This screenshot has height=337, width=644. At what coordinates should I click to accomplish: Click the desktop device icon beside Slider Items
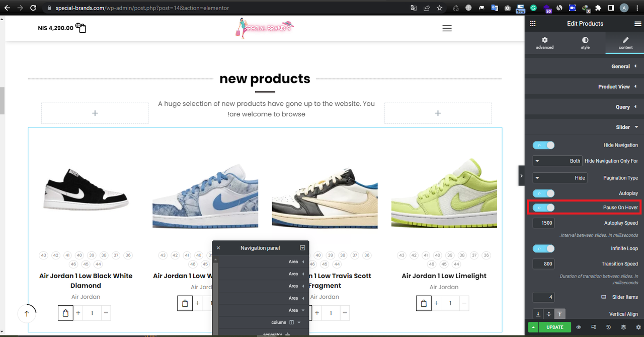(603, 297)
